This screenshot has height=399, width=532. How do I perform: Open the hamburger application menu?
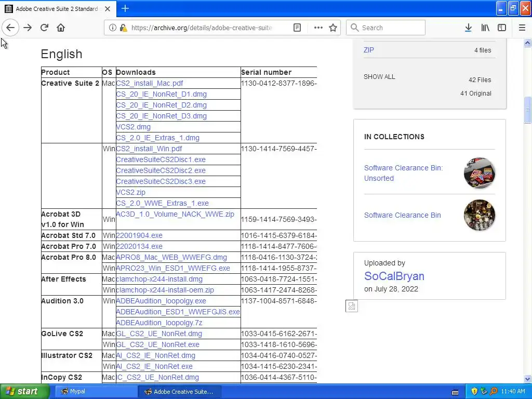(x=522, y=28)
